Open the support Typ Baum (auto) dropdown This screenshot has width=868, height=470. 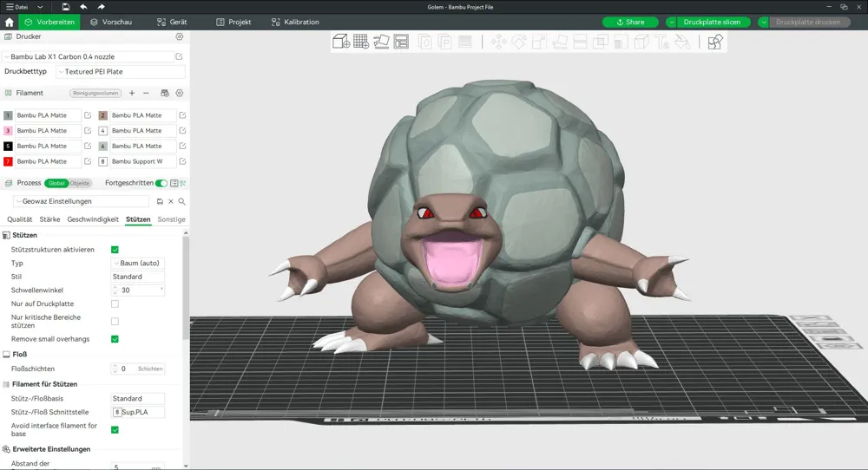click(138, 264)
